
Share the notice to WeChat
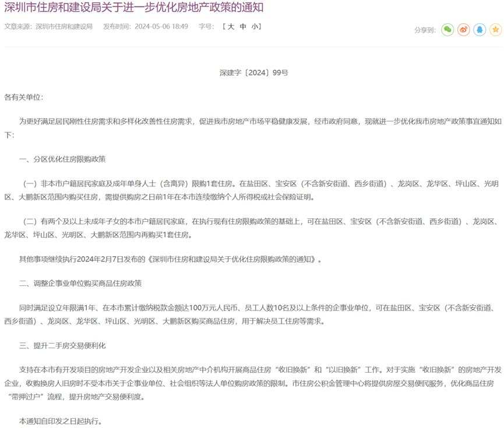pos(447,30)
